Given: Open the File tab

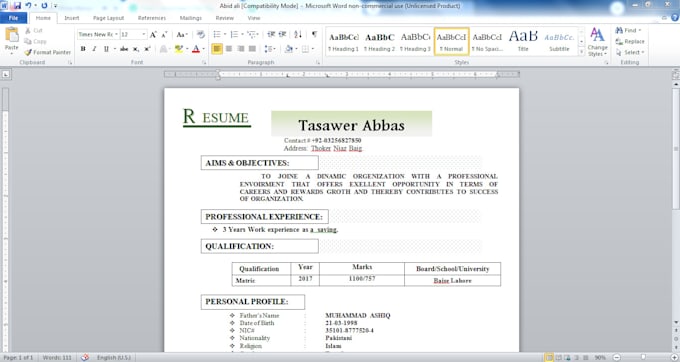Looking at the screenshot, I should (13, 18).
